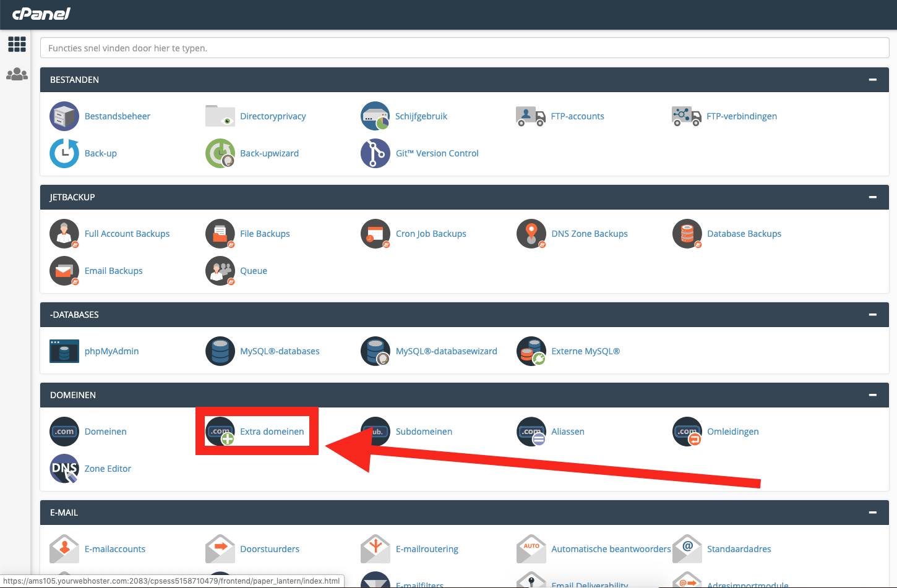Open the Extra domeinen link
The image size is (897, 588).
tap(272, 432)
